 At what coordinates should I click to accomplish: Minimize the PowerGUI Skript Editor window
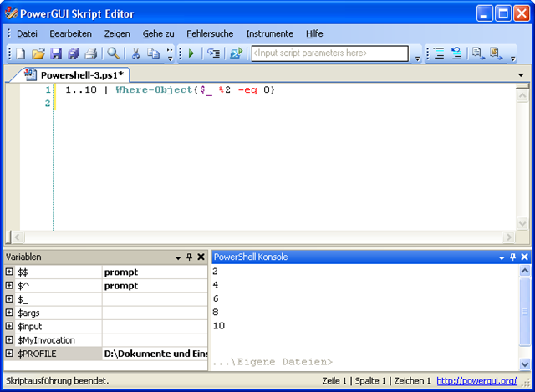click(x=485, y=13)
